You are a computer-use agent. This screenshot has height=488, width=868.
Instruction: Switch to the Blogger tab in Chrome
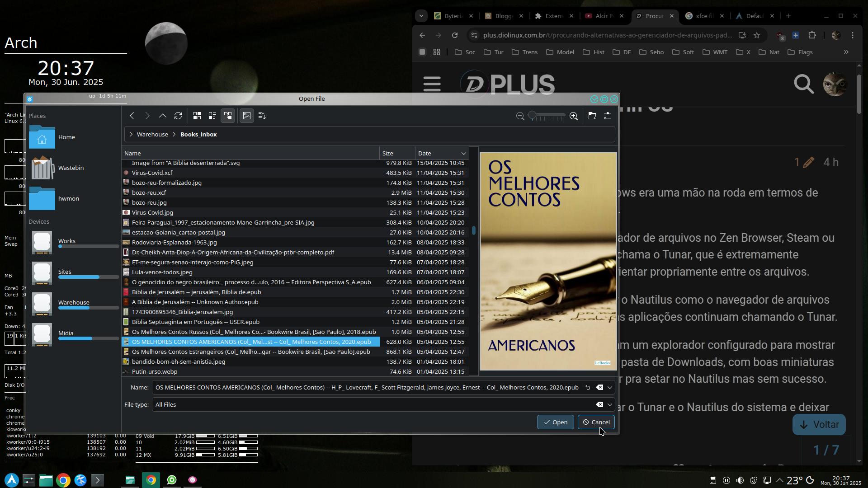tap(504, 16)
